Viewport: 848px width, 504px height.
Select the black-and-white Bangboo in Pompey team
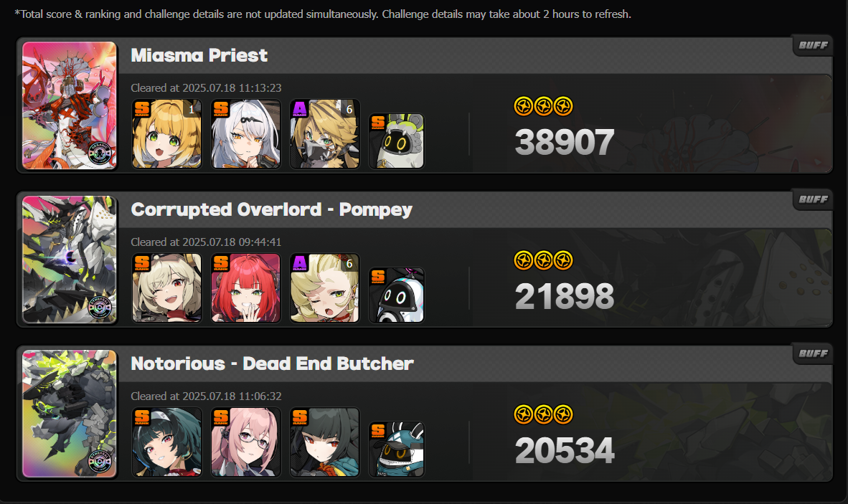tap(397, 295)
